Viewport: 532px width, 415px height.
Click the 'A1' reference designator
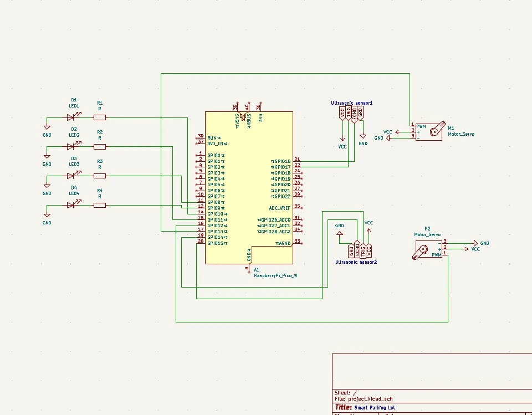click(257, 270)
